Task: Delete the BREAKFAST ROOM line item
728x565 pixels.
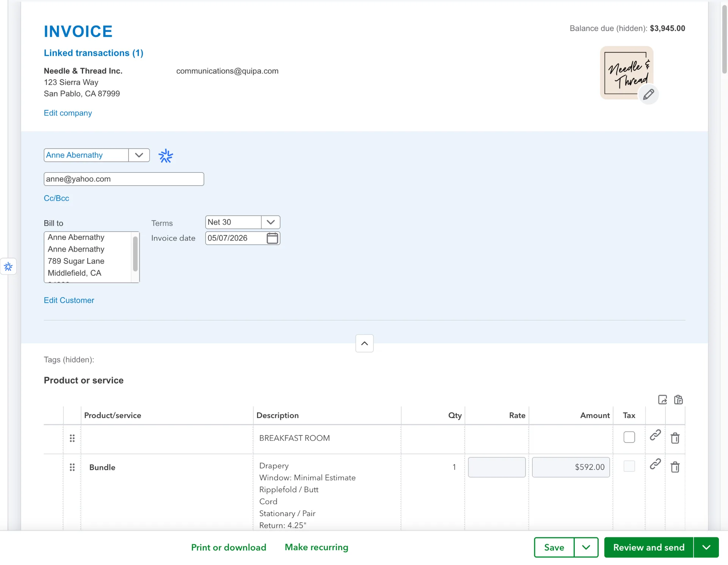Action: point(675,438)
